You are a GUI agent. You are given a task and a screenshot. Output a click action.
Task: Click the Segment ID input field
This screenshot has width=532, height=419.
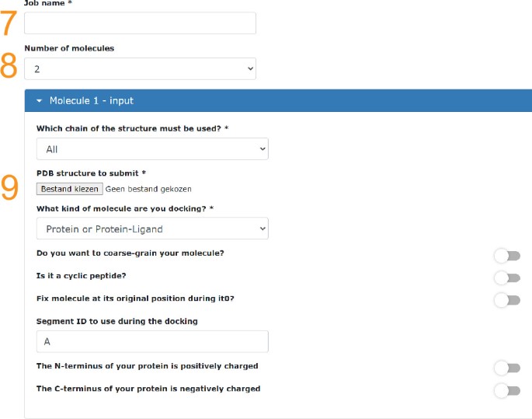click(152, 341)
